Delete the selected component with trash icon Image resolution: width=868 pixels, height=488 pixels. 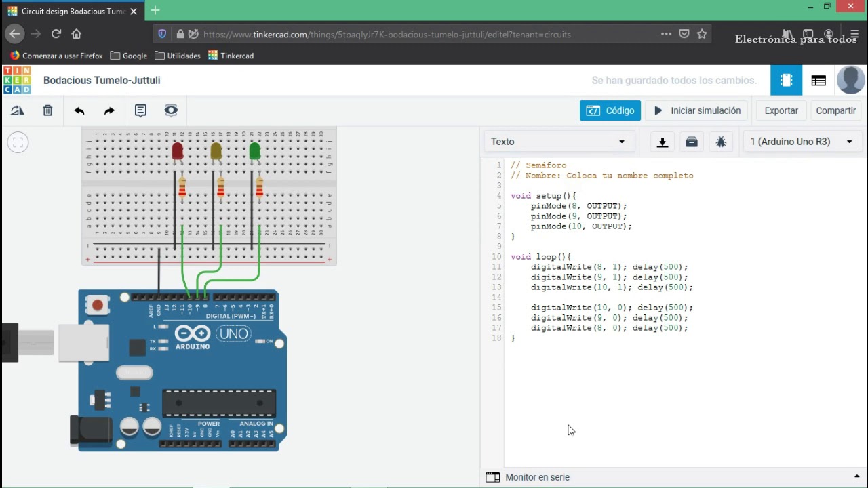pyautogui.click(x=47, y=110)
